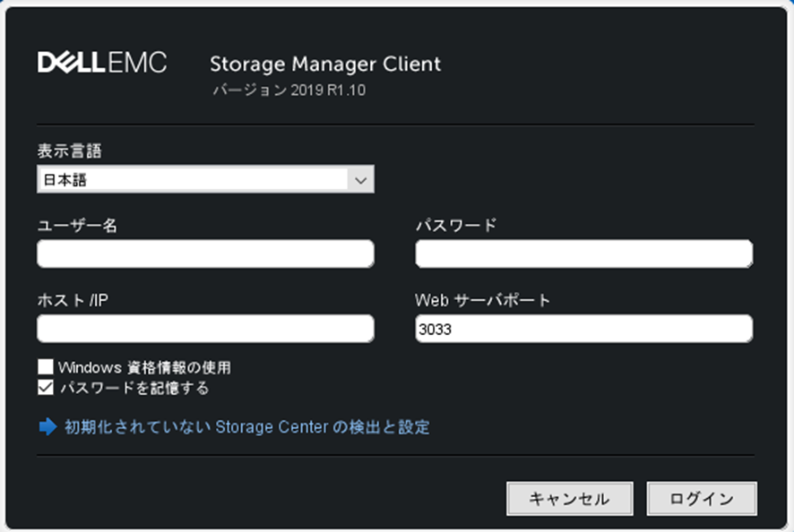
Task: Click the Storage Manager Client title text
Action: point(324,64)
